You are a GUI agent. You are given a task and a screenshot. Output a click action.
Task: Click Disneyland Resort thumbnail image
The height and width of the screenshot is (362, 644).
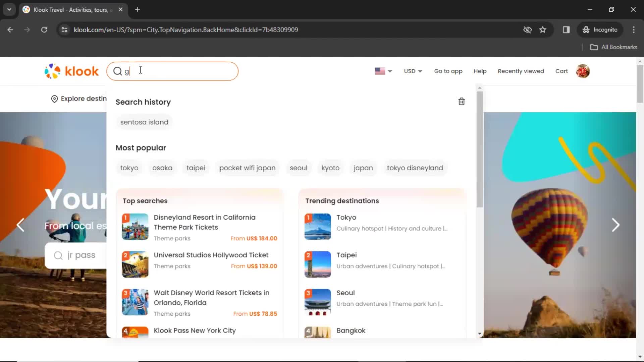tap(135, 227)
